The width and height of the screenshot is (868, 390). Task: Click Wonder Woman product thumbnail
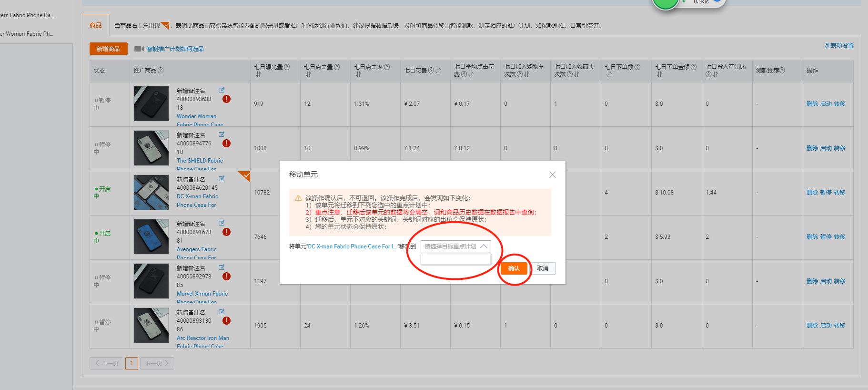click(151, 103)
